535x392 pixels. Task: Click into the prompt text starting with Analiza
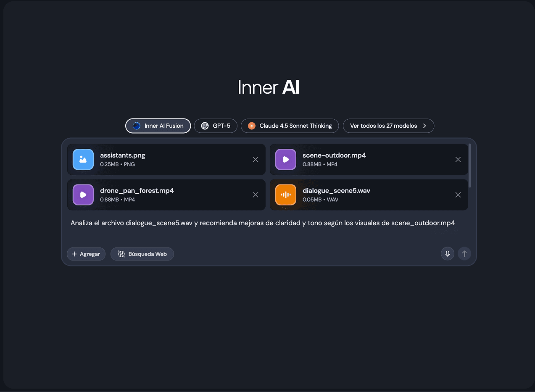pyautogui.click(x=263, y=223)
